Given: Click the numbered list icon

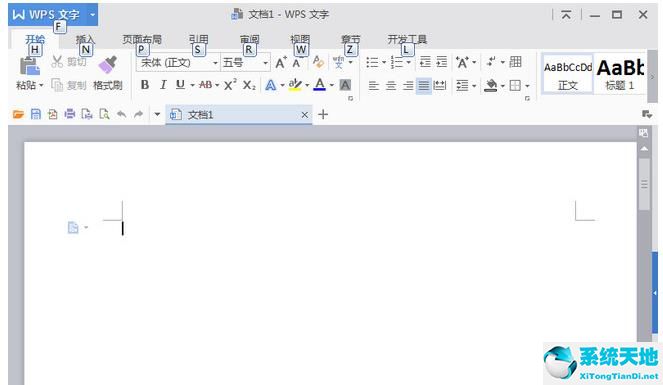Looking at the screenshot, I should click(397, 63).
